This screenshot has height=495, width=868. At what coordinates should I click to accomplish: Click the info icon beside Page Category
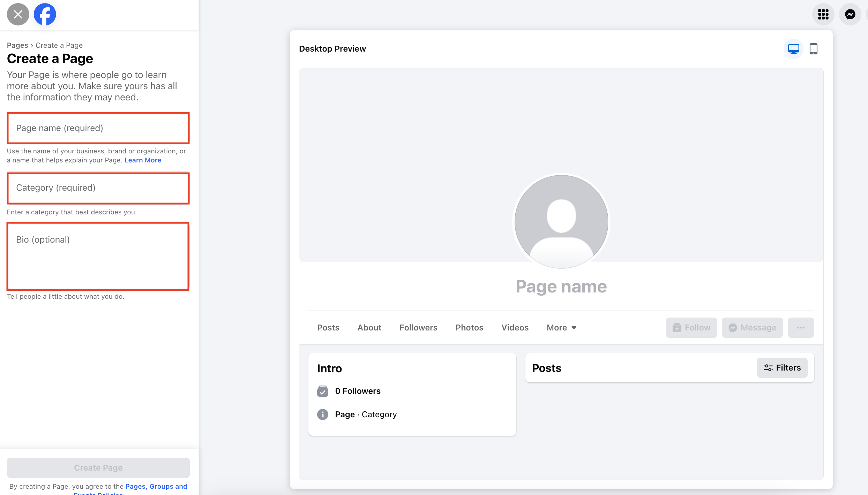322,414
